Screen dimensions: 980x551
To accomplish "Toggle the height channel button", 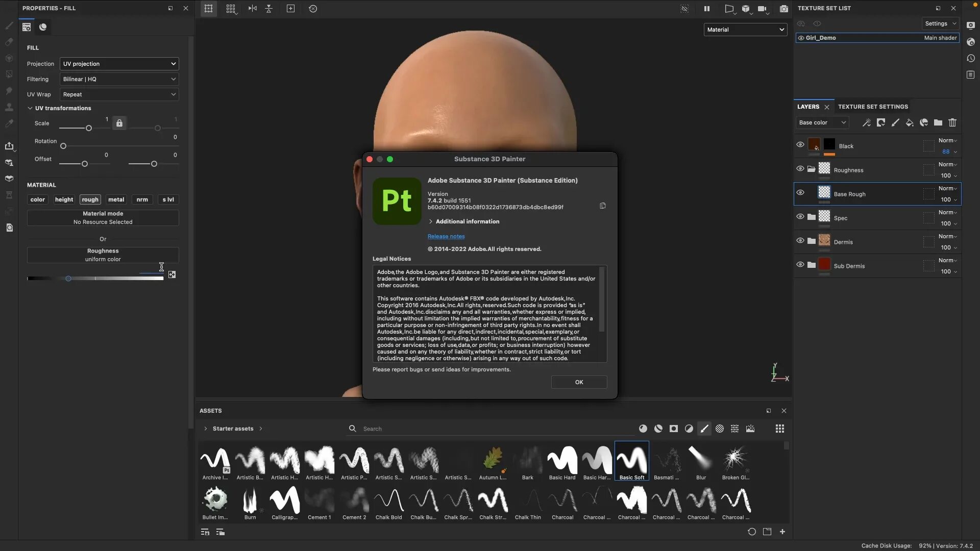I will click(x=64, y=199).
